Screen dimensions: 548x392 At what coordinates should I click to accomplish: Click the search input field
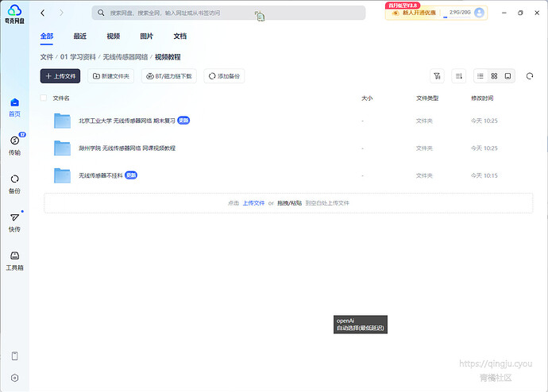229,13
